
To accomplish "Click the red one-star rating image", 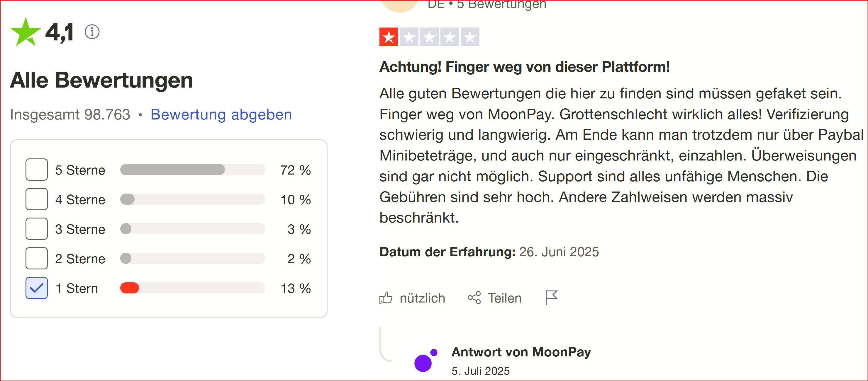I will pos(429,37).
